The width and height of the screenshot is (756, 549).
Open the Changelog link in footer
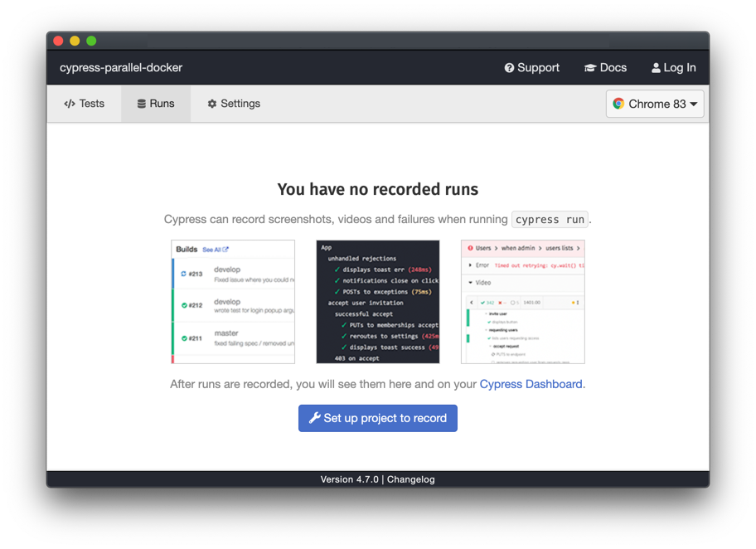tap(410, 479)
